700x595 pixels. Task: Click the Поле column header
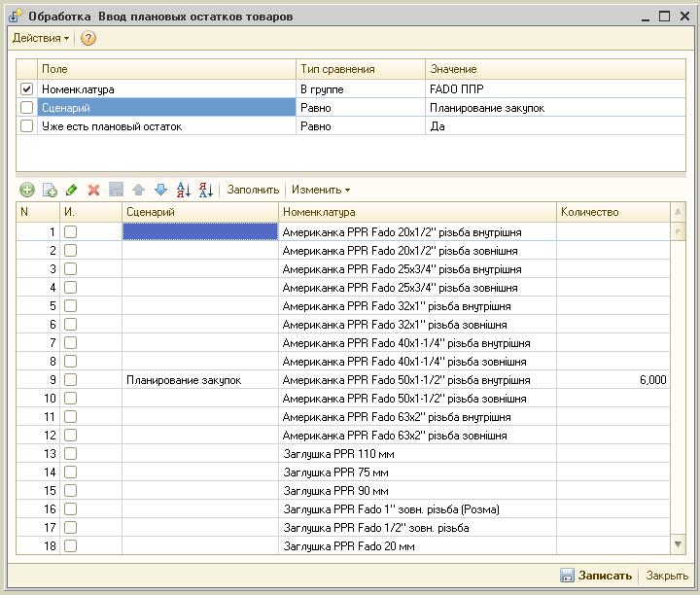tap(166, 69)
